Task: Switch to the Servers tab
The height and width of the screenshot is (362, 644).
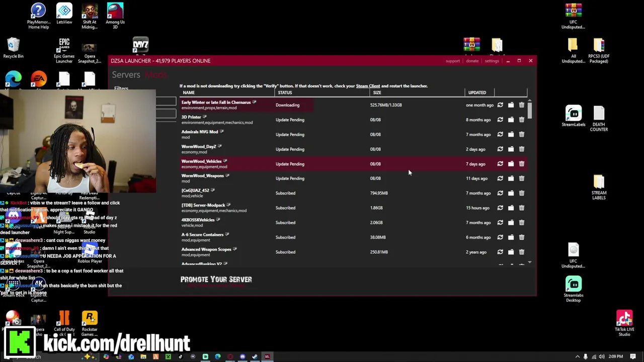Action: coord(126,74)
